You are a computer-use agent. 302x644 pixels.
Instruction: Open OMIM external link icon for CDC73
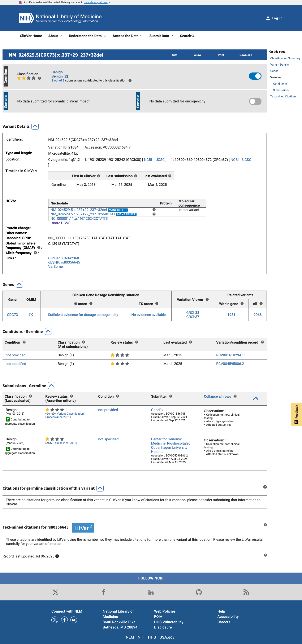[x=31, y=315]
